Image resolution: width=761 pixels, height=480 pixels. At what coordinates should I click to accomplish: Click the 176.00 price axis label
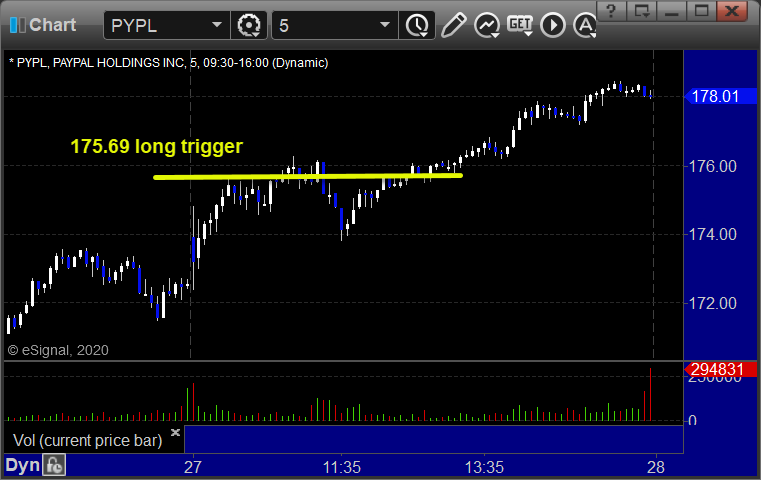(x=712, y=166)
